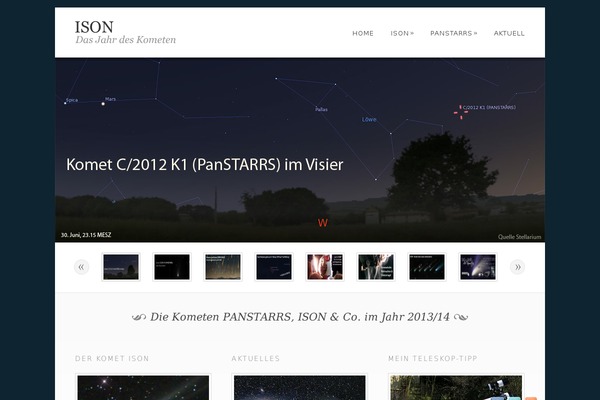Click the red W compass direction marker
This screenshot has height=400, width=600.
point(323,223)
